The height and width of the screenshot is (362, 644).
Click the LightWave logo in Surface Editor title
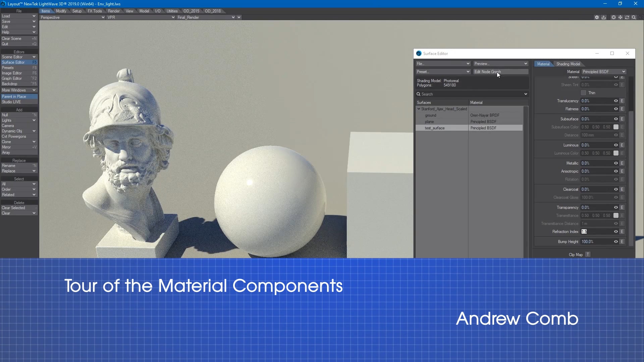coord(419,53)
